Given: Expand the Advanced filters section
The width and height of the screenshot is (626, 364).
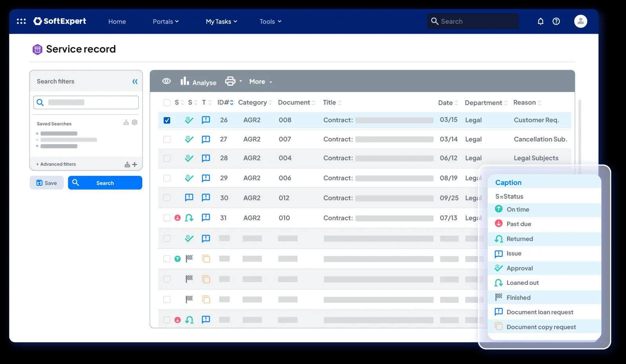Looking at the screenshot, I should 56,164.
